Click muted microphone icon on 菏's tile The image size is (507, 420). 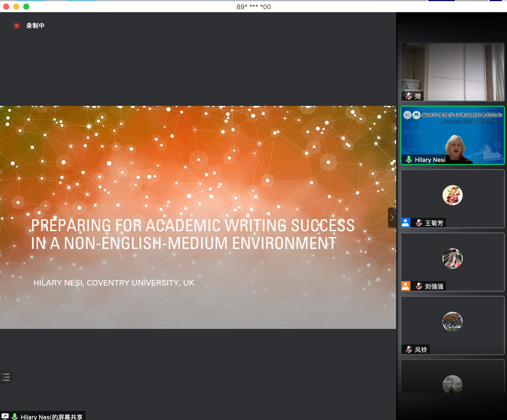409,96
